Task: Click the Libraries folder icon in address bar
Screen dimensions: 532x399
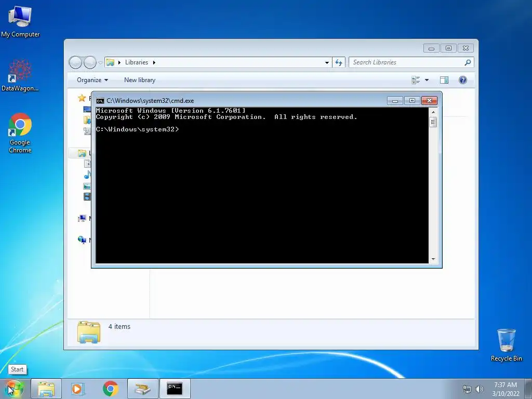Action: pos(110,62)
